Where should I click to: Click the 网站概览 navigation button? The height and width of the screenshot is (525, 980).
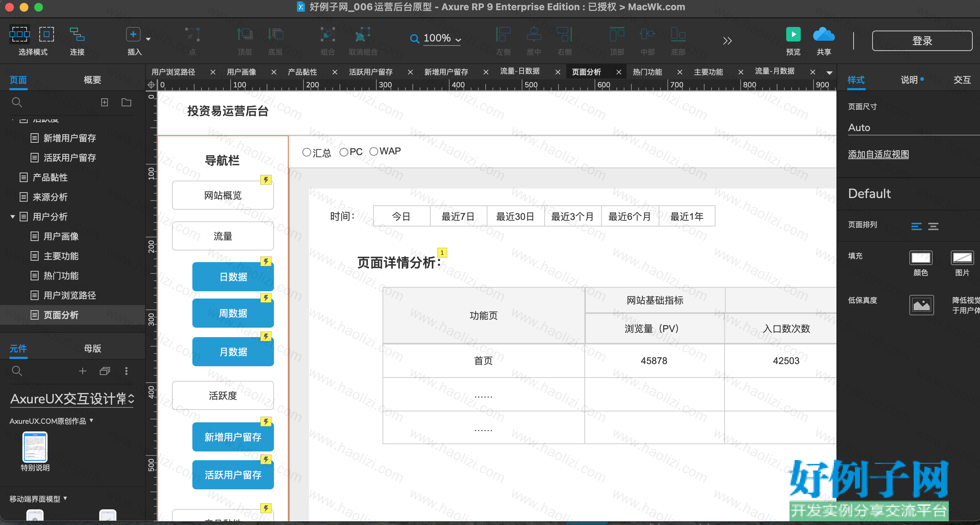(x=223, y=196)
